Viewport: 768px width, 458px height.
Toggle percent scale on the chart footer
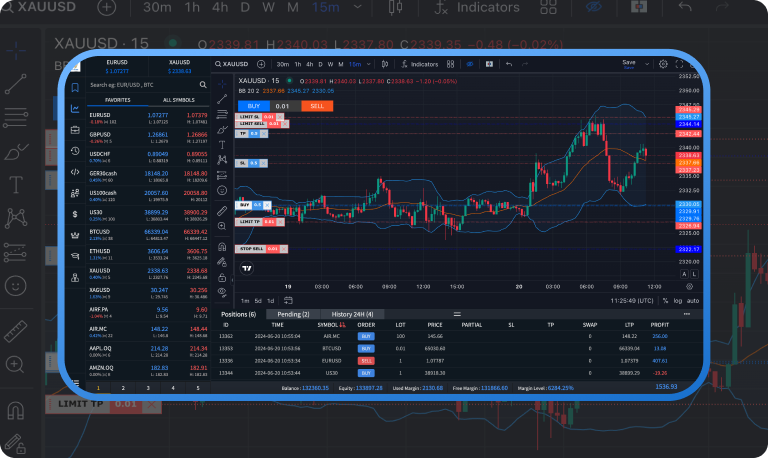click(x=665, y=301)
